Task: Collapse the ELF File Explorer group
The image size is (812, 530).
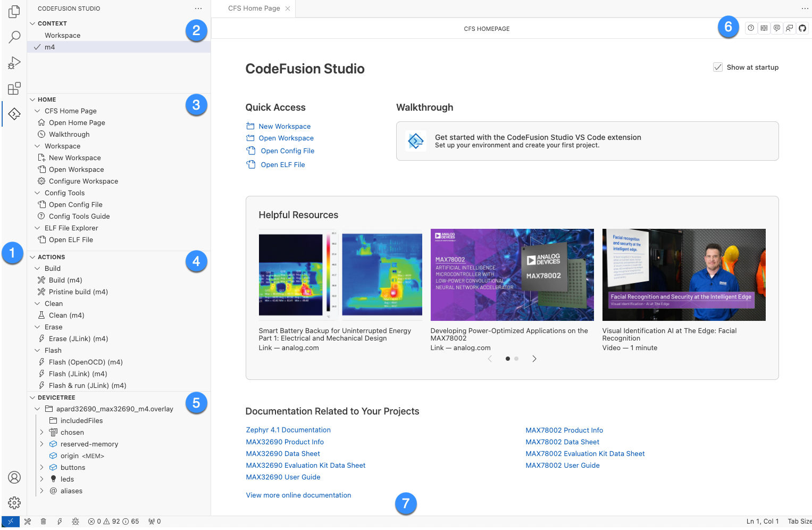Action: click(x=37, y=228)
